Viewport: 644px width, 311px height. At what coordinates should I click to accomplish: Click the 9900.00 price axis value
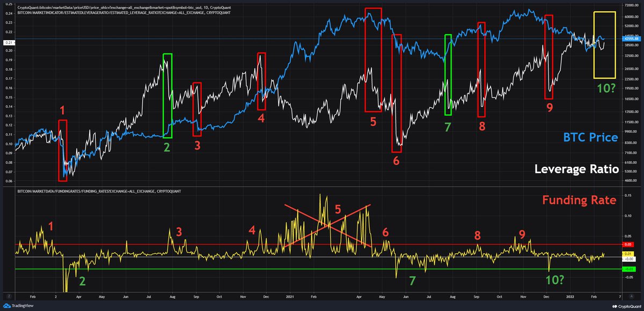pos(630,131)
